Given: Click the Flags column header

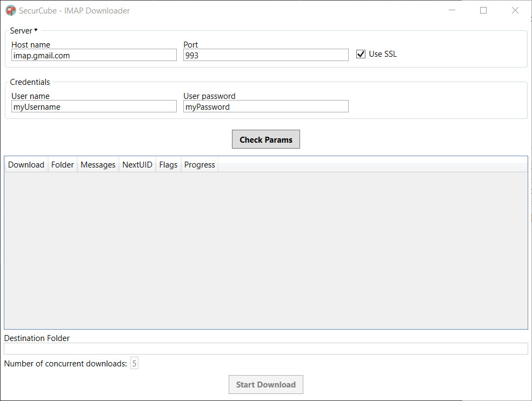Looking at the screenshot, I should (x=168, y=164).
